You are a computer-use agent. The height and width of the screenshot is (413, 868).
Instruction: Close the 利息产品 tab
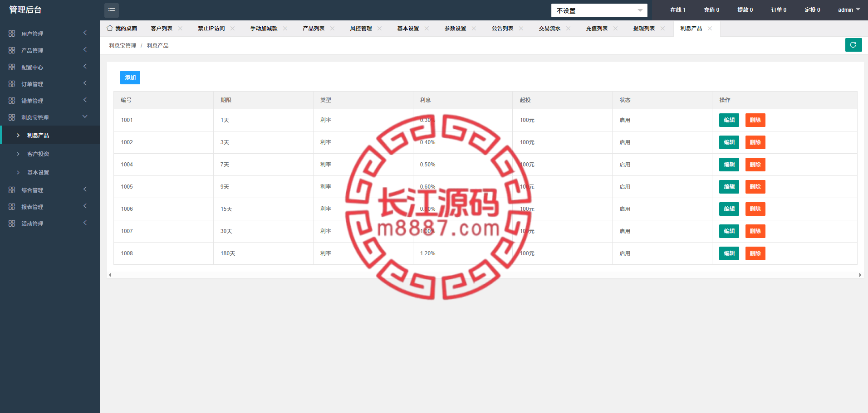tap(710, 28)
